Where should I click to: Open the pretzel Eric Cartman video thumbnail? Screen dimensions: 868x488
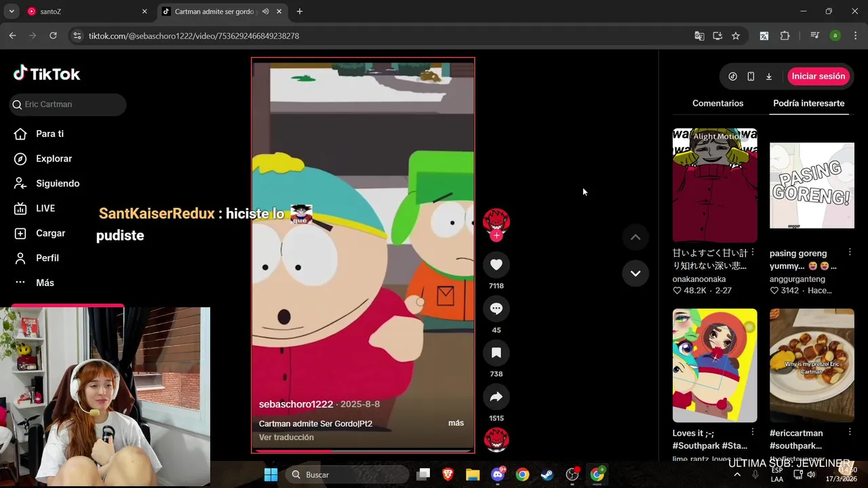(812, 365)
